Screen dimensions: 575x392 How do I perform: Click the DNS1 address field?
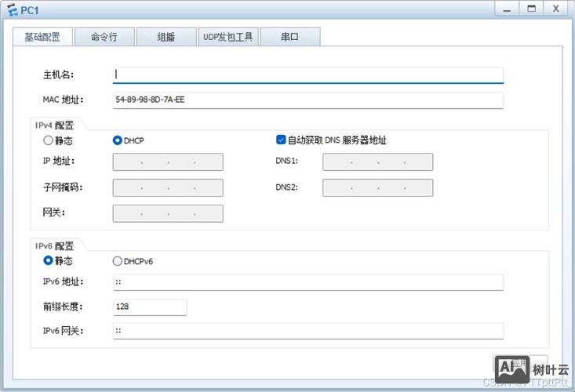click(377, 162)
